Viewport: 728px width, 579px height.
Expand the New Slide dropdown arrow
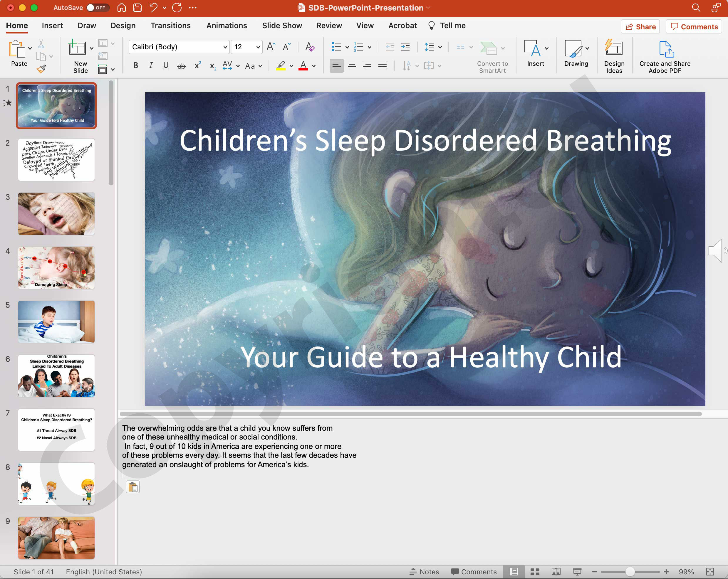coord(91,48)
